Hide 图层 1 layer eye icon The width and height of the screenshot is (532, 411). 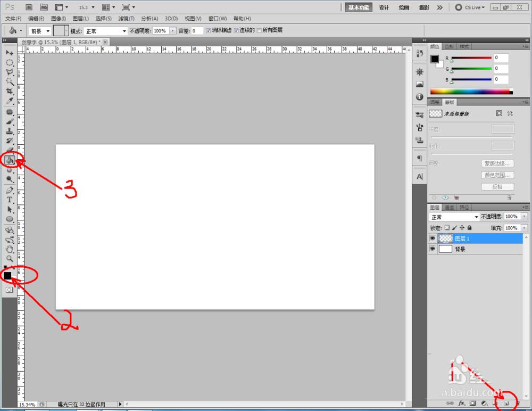click(x=432, y=239)
